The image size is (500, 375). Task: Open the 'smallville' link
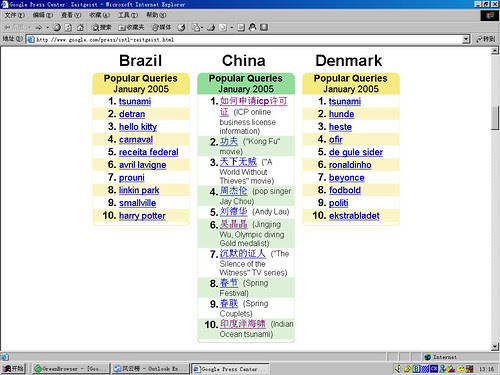137,203
